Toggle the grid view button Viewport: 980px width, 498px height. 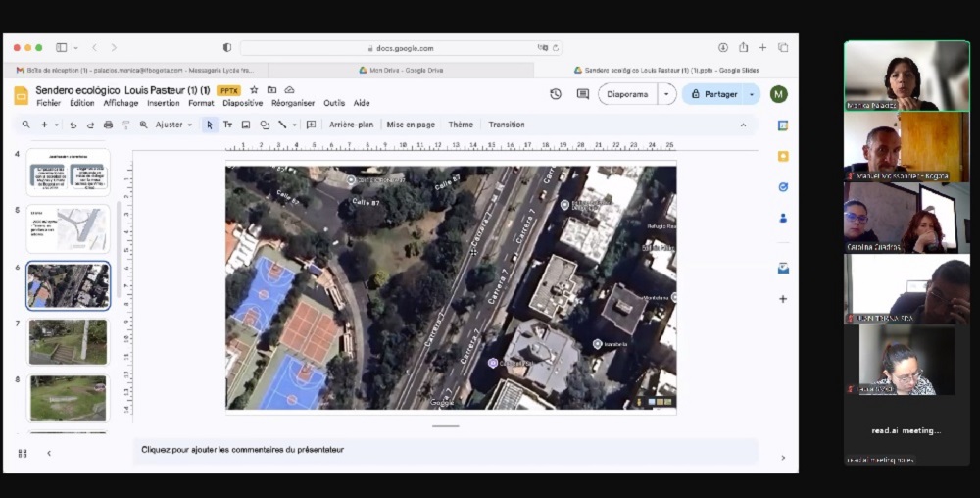(x=23, y=453)
